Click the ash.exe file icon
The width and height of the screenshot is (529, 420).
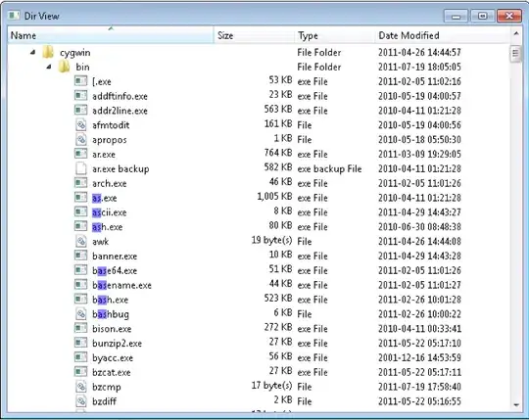coord(81,226)
